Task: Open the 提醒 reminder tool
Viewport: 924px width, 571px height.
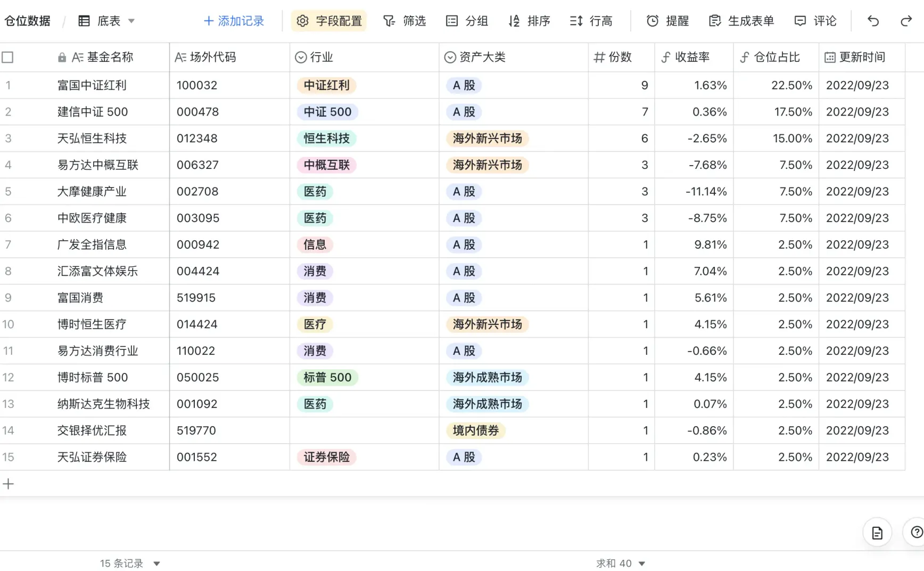Action: tap(667, 21)
